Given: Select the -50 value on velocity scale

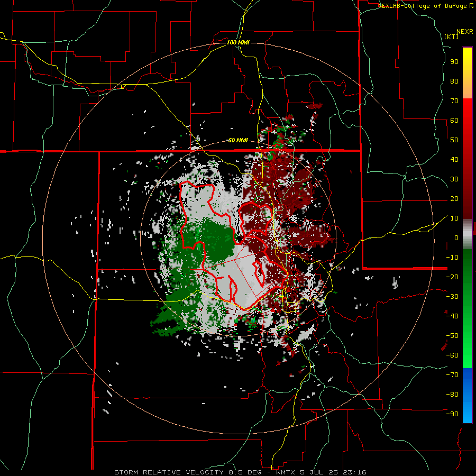Looking at the screenshot, I should pos(452,336).
